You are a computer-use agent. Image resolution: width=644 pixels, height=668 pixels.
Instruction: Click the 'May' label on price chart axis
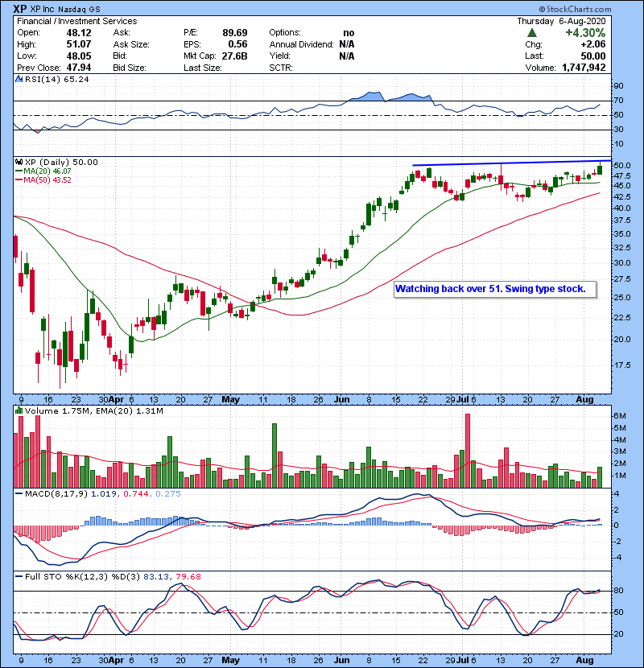click(230, 400)
